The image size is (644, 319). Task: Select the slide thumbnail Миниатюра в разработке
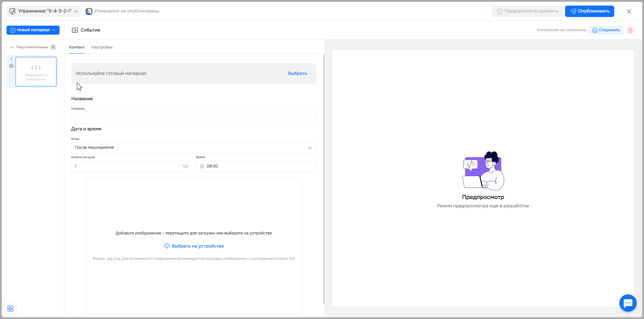pyautogui.click(x=36, y=71)
